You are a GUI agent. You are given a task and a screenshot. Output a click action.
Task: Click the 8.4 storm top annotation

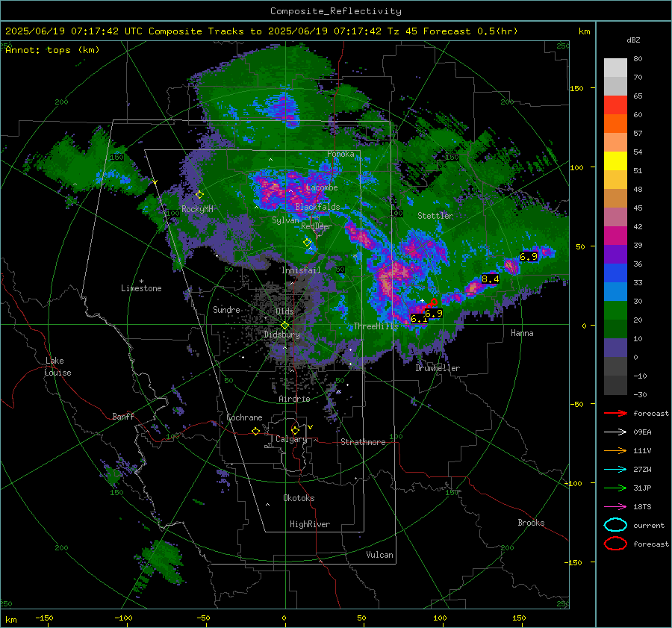pyautogui.click(x=490, y=279)
